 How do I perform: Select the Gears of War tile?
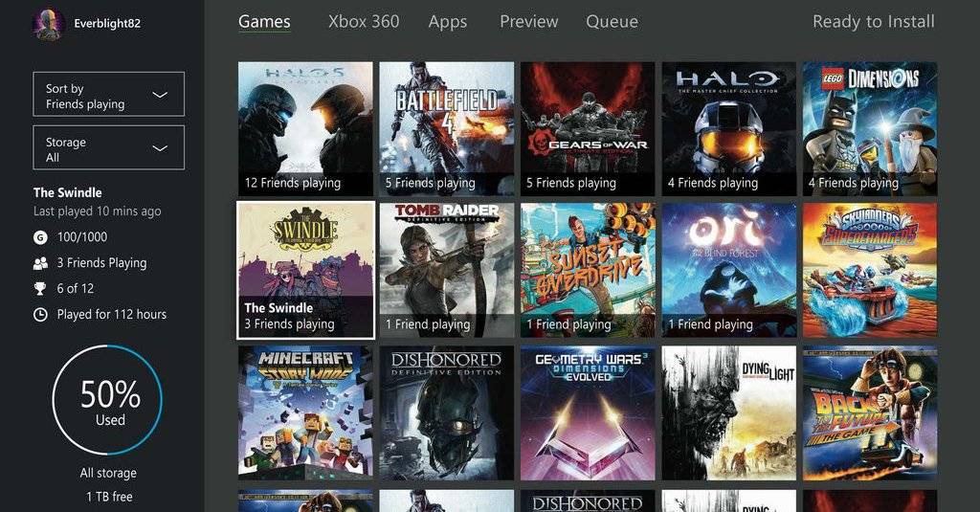tap(588, 129)
